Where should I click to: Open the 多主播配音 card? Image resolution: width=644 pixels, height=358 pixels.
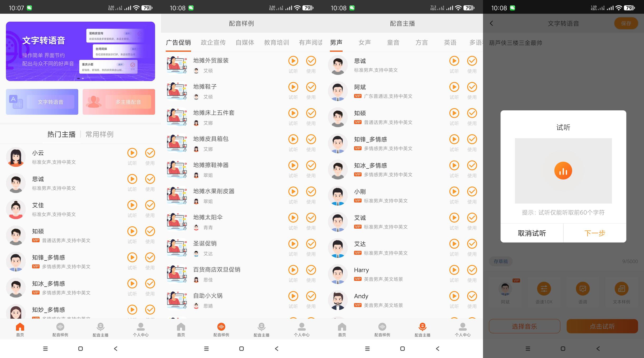tap(119, 102)
